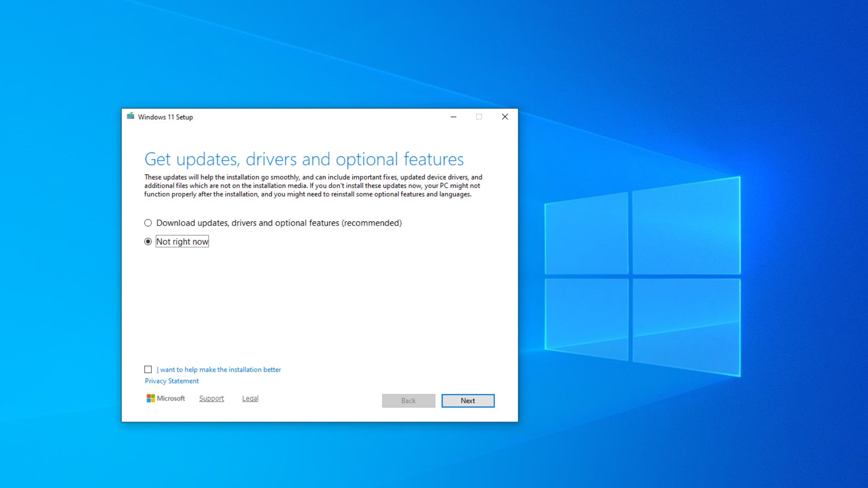The width and height of the screenshot is (868, 488).
Task: Click the Microsoft four-square logo
Action: pyautogui.click(x=151, y=398)
